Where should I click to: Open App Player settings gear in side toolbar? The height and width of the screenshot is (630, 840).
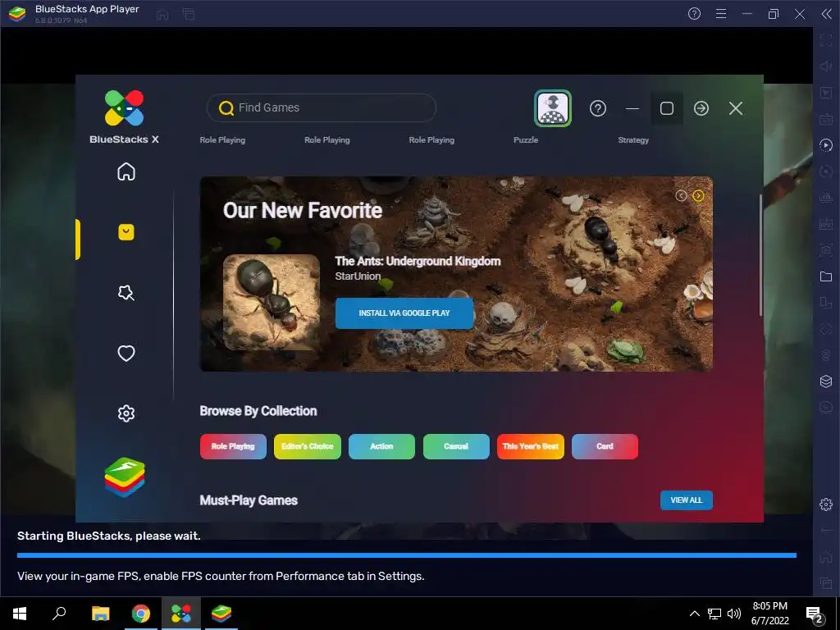826,504
